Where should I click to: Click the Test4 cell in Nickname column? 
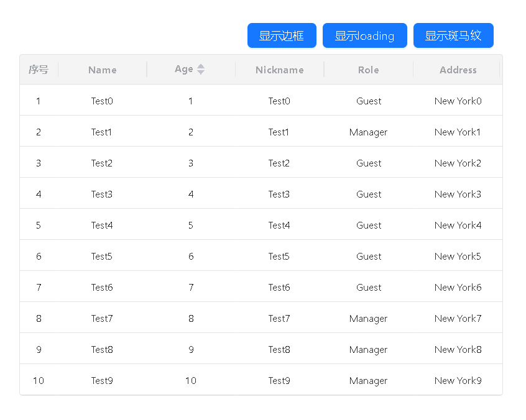[279, 225]
